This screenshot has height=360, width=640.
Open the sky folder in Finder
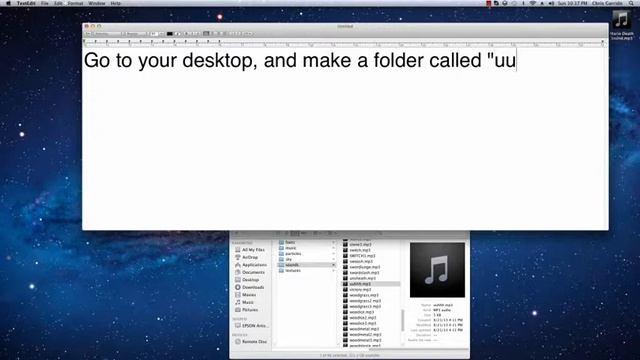tap(307, 259)
